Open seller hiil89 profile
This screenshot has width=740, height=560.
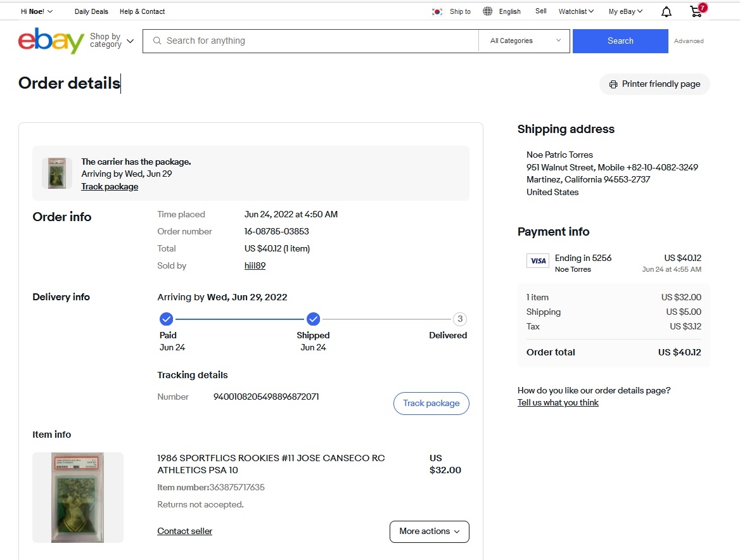tap(255, 265)
